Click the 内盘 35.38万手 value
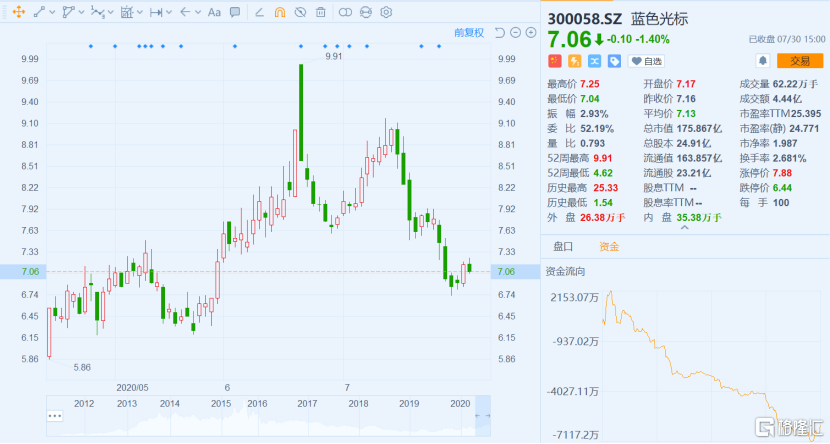 [699, 218]
